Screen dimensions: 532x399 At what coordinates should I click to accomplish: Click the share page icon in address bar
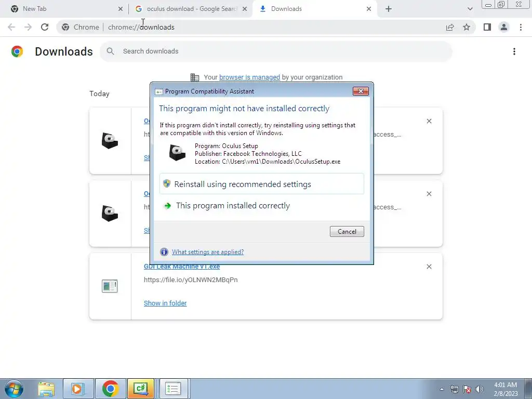(x=450, y=27)
